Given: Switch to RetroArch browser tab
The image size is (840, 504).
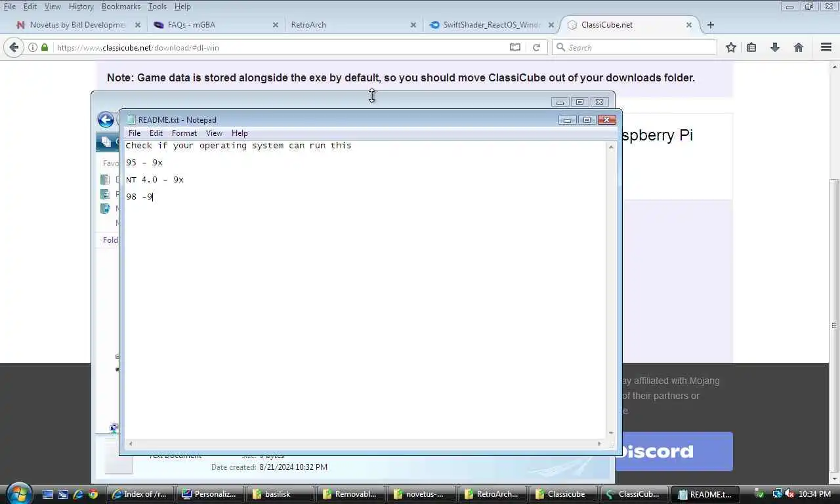Looking at the screenshot, I should coord(353,25).
